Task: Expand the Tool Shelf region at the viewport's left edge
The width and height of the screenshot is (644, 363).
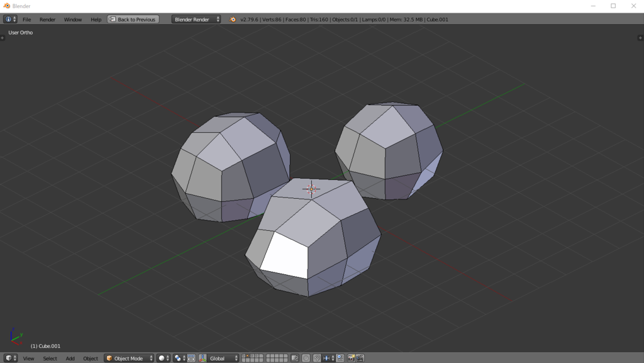Action: click(2, 38)
